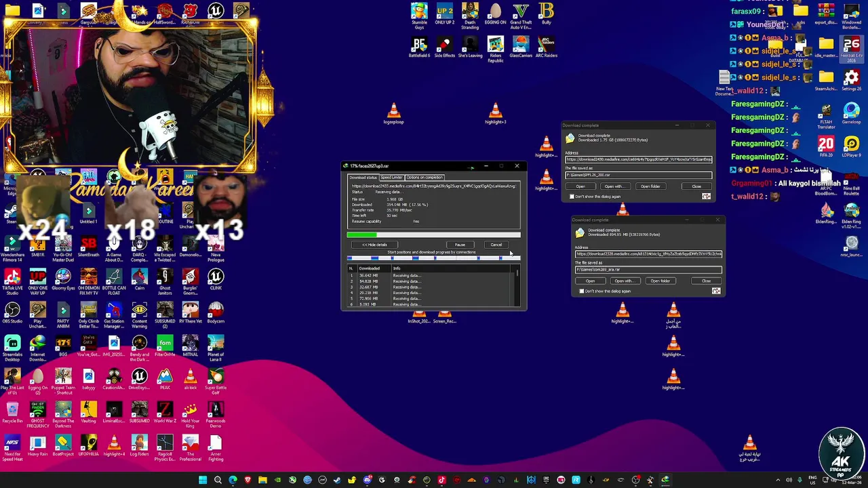868x488 pixels.
Task: Open the World War Z shortcut
Action: click(165, 411)
